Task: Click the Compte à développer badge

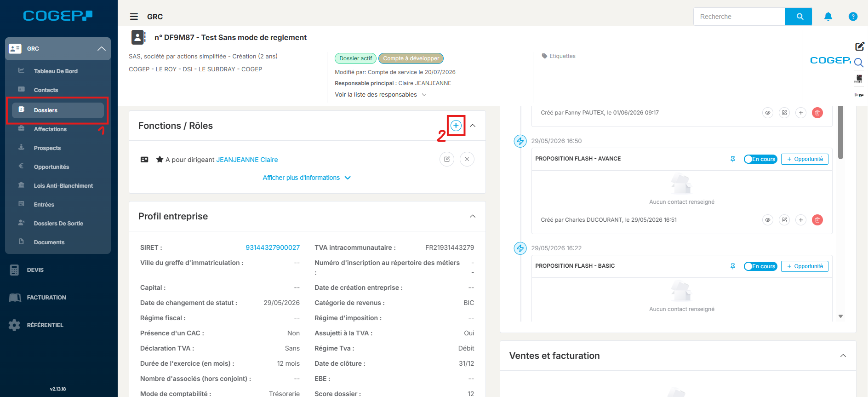Action: coord(411,58)
